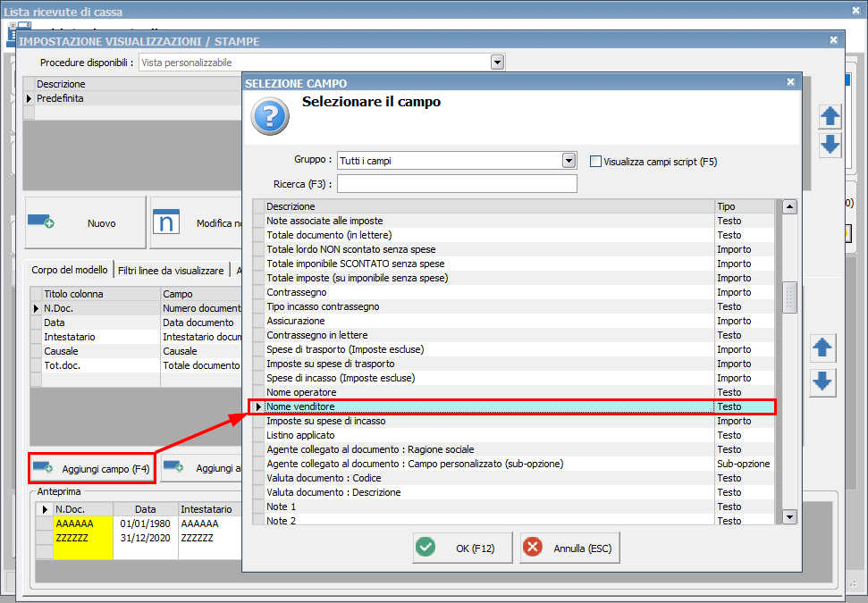Select Imposte su spese di trasporto row

[513, 364]
